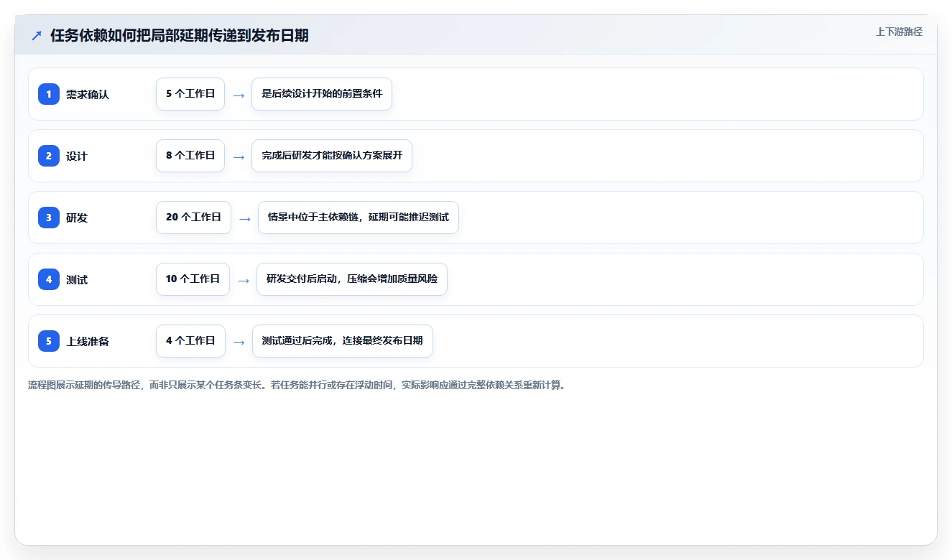Click the number 5 badge for 上线准备
This screenshot has width=952, height=560.
tap(49, 341)
